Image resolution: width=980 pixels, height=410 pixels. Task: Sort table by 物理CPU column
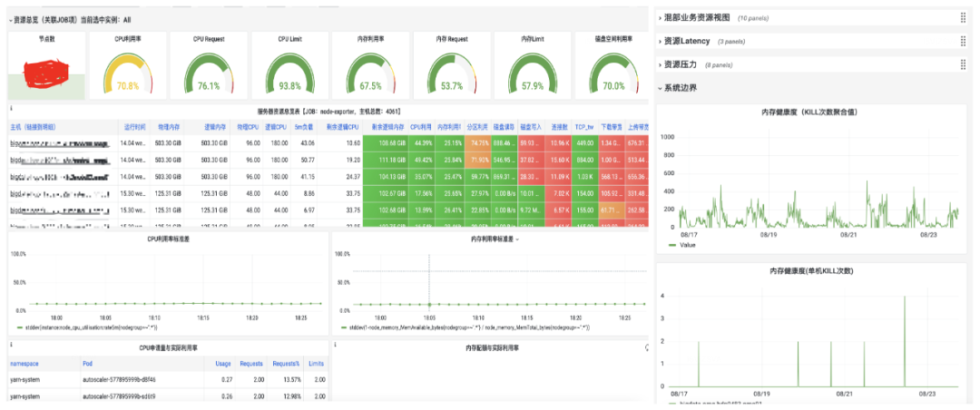[248, 127]
